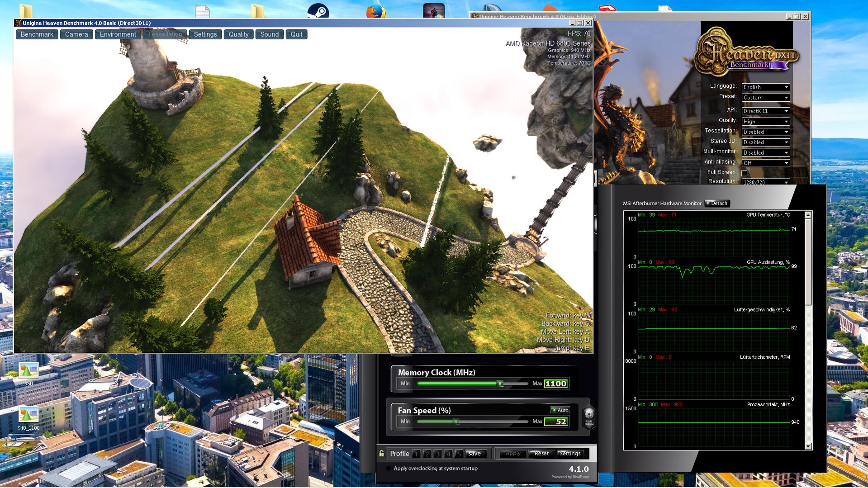Screen dimensions: 868x488
Task: Click the Afterburner profile lock icon
Action: (381, 453)
